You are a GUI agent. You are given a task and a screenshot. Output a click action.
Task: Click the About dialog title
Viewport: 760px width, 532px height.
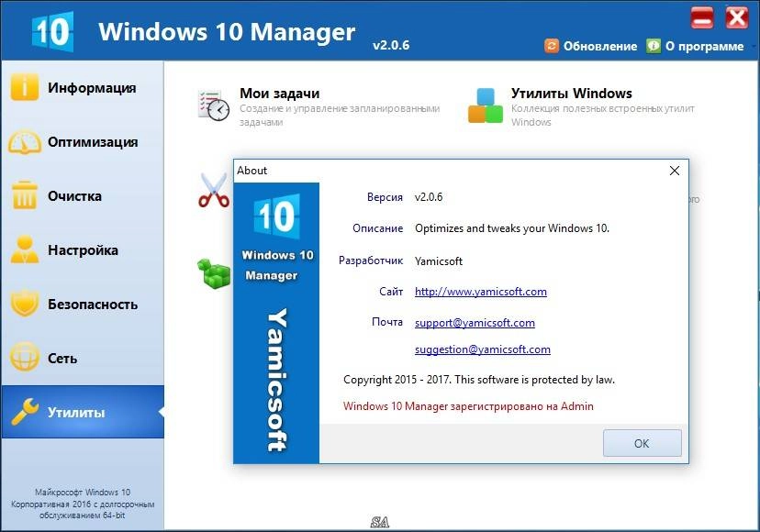click(x=251, y=171)
